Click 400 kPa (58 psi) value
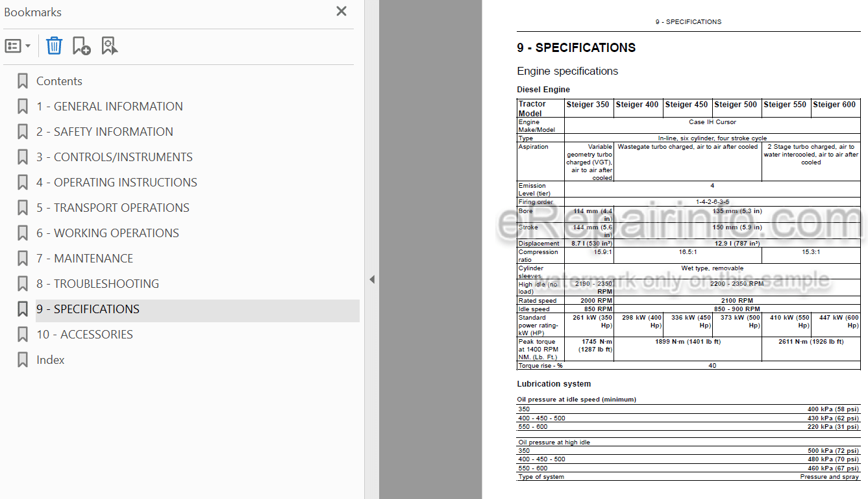 [x=833, y=409]
